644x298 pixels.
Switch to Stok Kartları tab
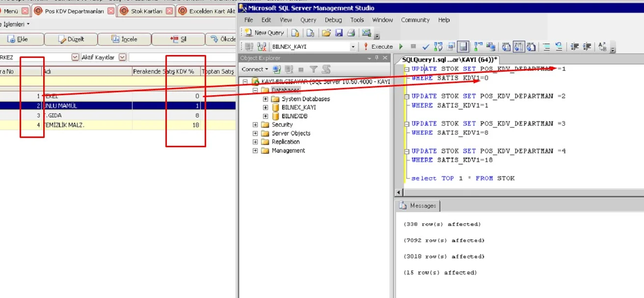click(146, 11)
